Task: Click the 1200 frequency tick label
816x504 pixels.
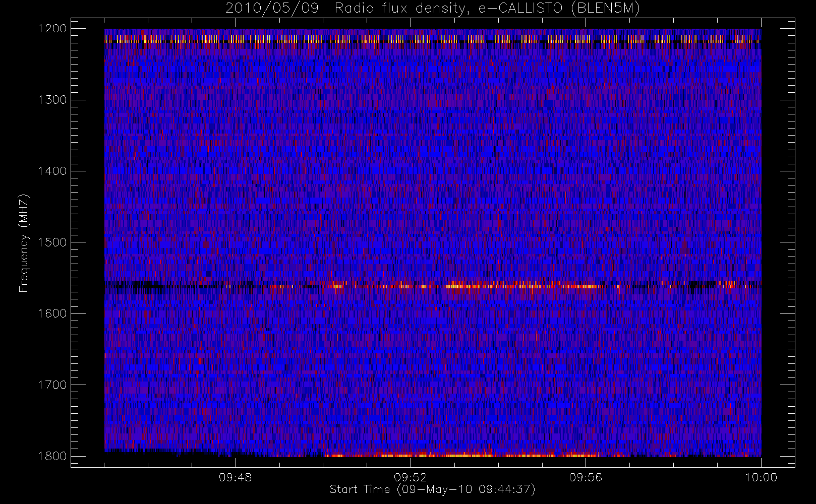Action: (52, 29)
